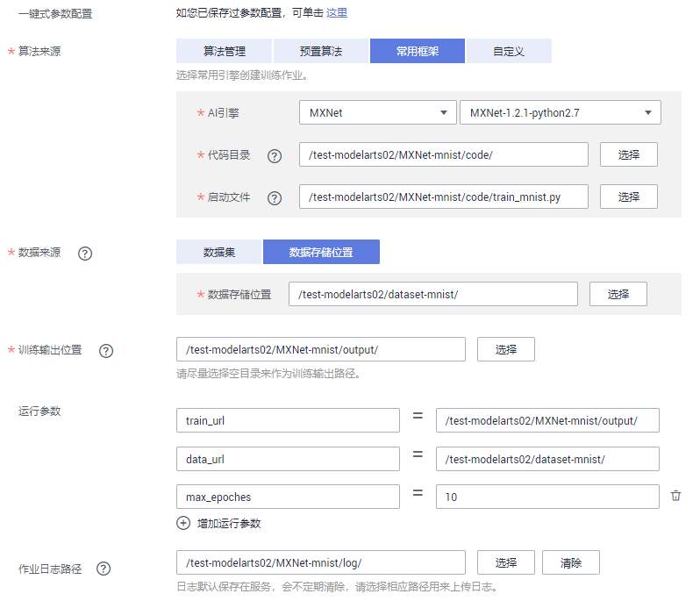The width and height of the screenshot is (700, 601).
Task: Click 选择 button for 数据存储位置
Action: [x=618, y=294]
